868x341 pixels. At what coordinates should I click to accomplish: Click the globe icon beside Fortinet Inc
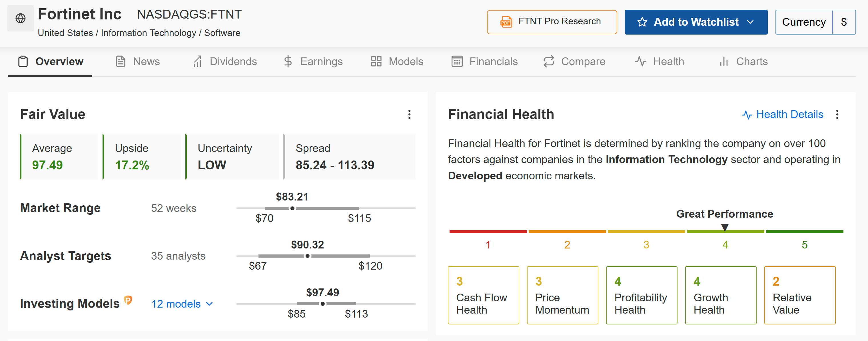click(x=21, y=18)
